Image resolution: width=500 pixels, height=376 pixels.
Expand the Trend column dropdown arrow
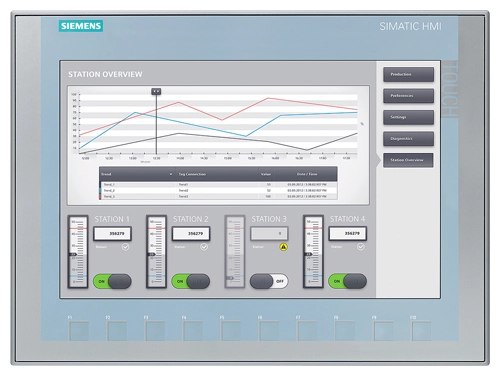click(171, 174)
